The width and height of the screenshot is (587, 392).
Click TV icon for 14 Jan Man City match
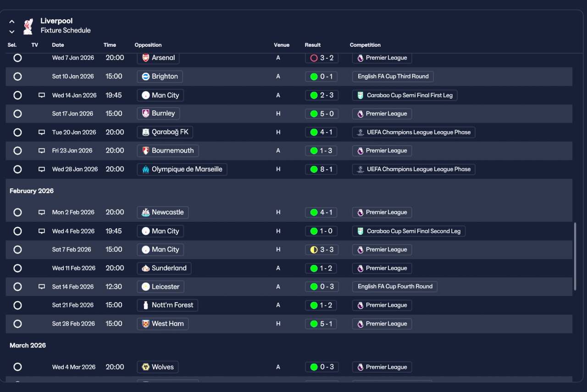[x=42, y=95]
